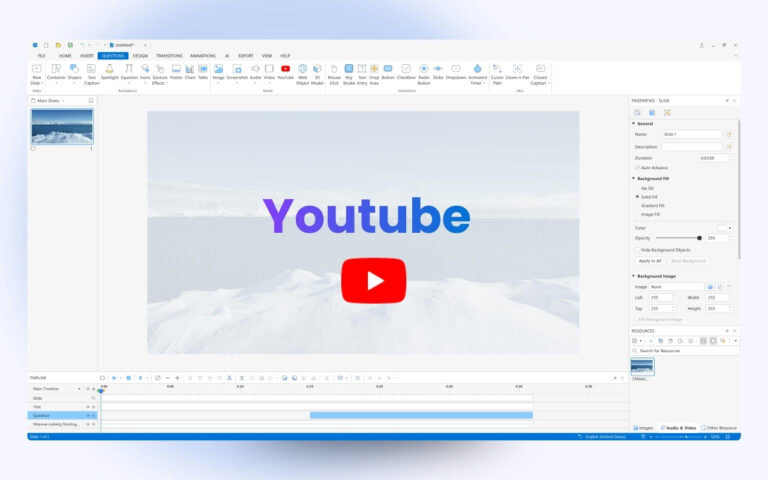Click the Description input field
Viewport: 768px width, 480px height.
pos(692,146)
